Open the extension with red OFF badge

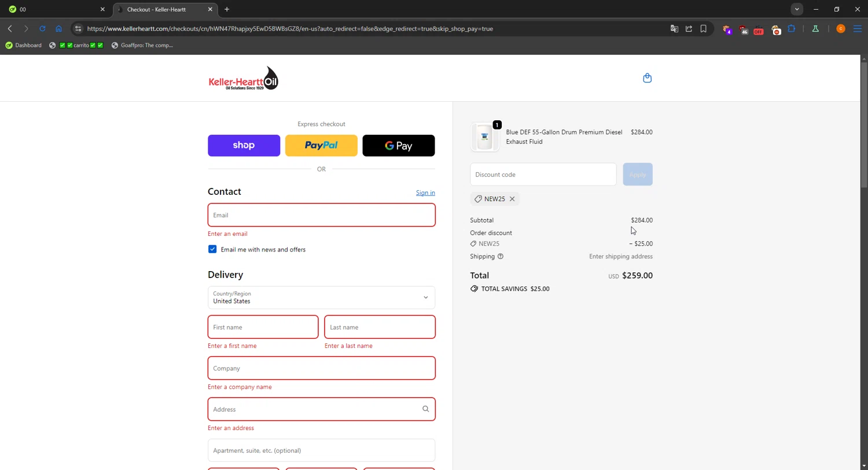pos(759,29)
